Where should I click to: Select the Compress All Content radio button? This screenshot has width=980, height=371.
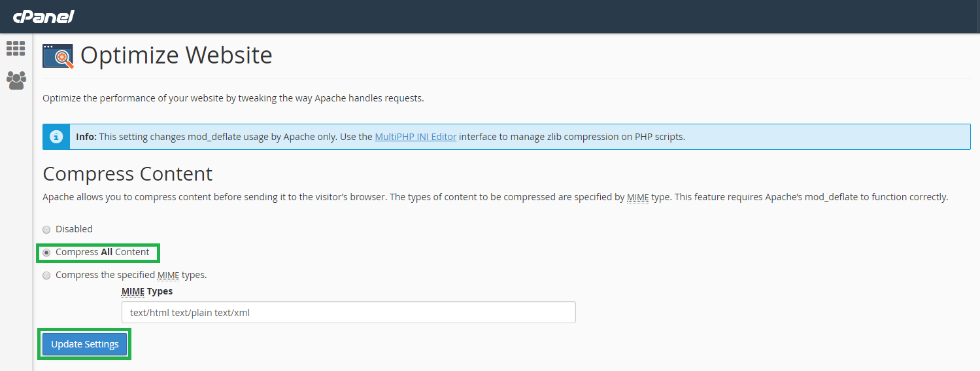[46, 253]
